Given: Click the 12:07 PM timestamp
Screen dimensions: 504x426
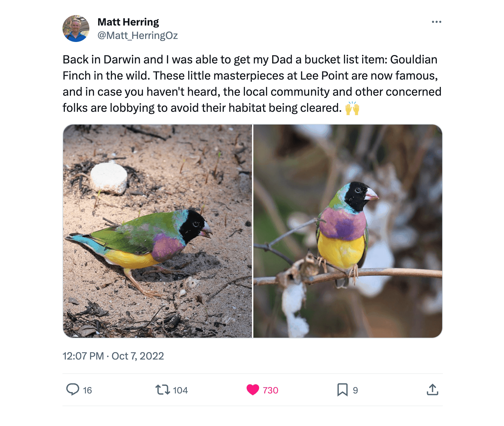Looking at the screenshot, I should click(83, 356).
